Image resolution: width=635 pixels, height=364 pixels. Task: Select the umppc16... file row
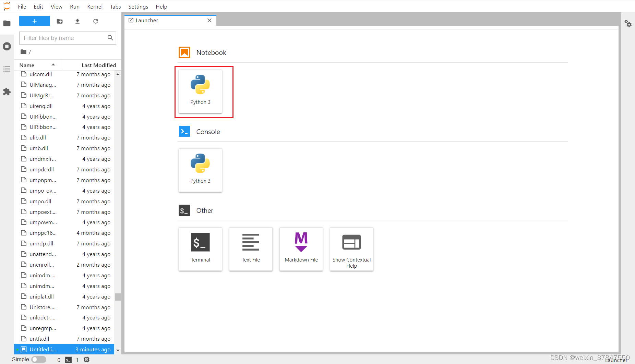tap(64, 233)
